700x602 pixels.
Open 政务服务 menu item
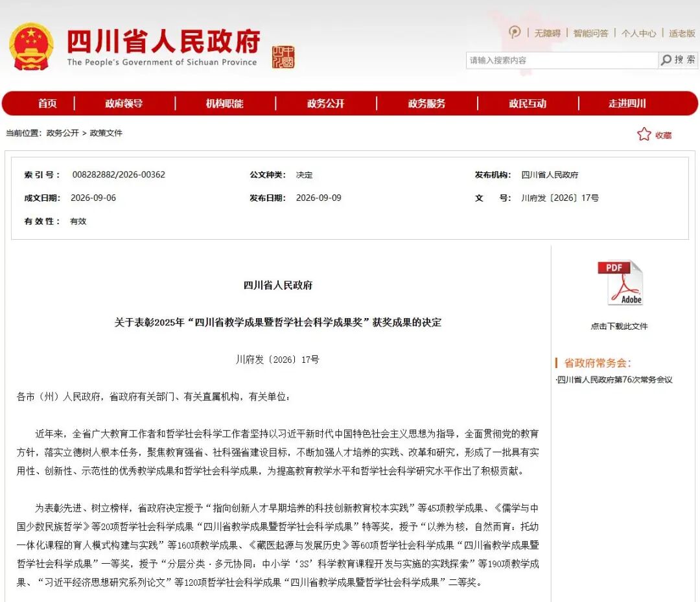(x=426, y=104)
